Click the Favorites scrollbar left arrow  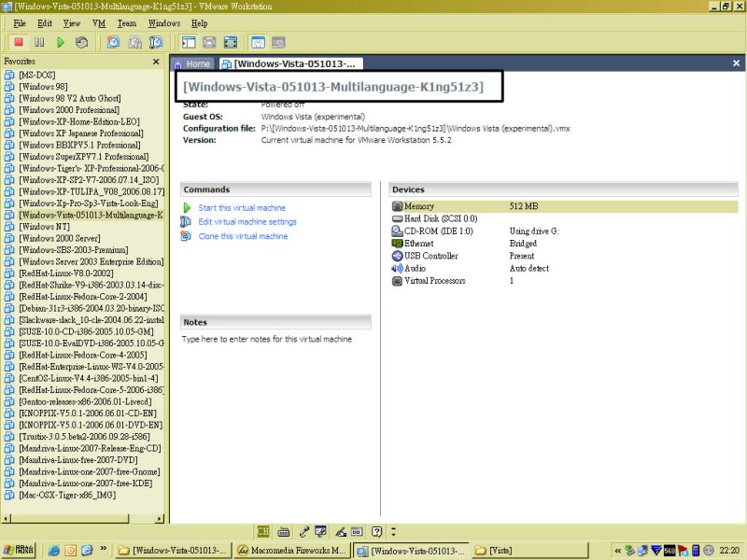(x=6, y=518)
